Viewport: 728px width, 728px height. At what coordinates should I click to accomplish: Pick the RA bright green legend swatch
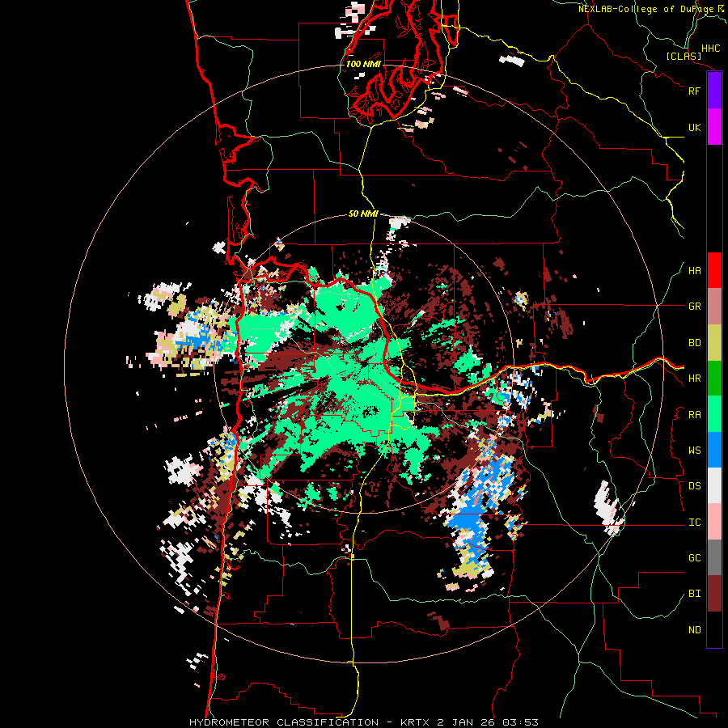click(714, 414)
